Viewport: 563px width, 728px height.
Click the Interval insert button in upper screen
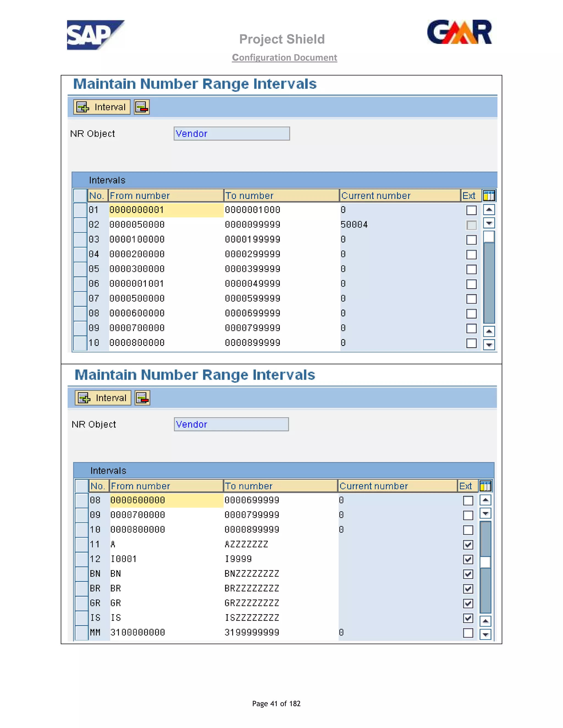pyautogui.click(x=102, y=107)
